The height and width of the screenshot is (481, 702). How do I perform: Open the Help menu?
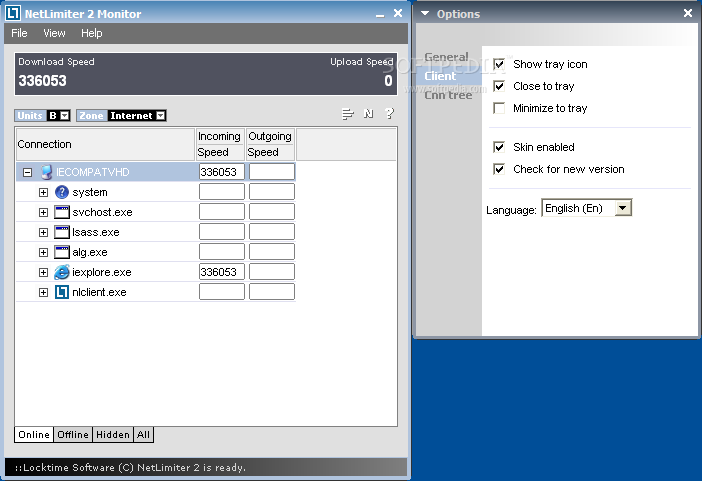coord(91,33)
